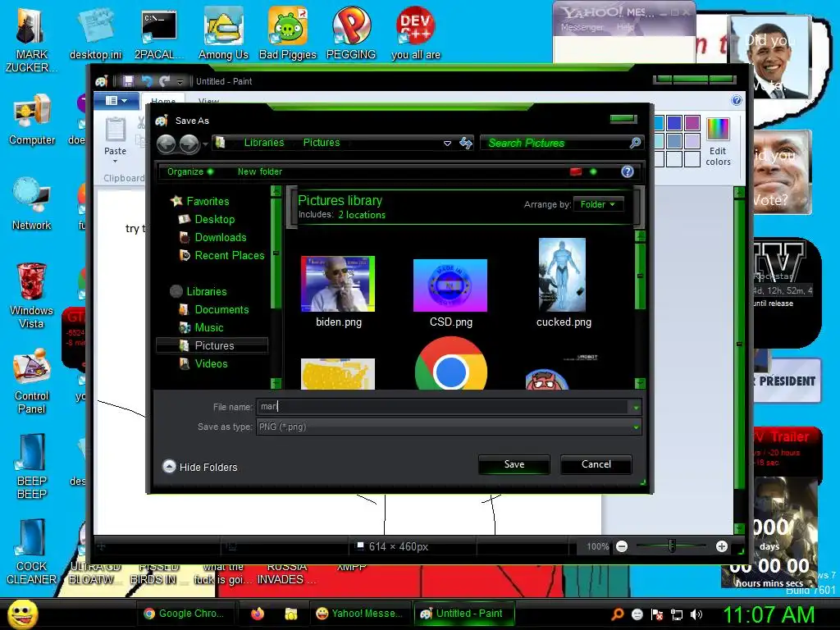This screenshot has width=840, height=630.
Task: Open Paint's file menu button
Action: click(116, 101)
